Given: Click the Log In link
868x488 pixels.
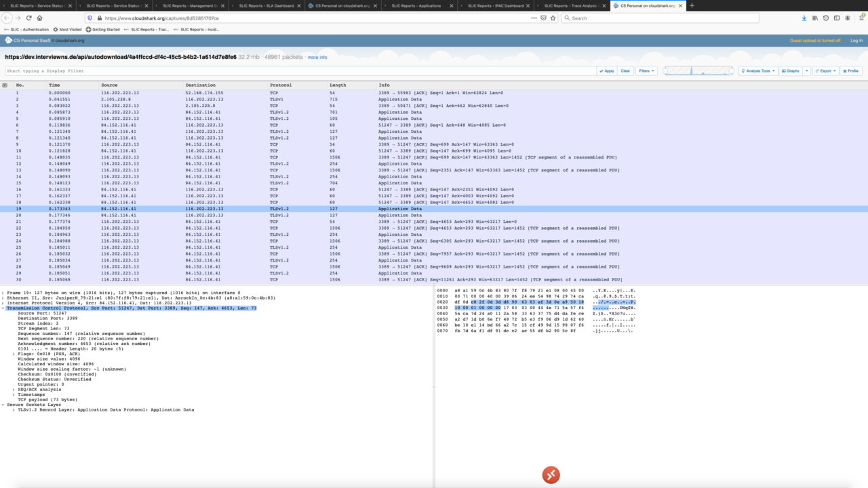Looking at the screenshot, I should coord(856,41).
